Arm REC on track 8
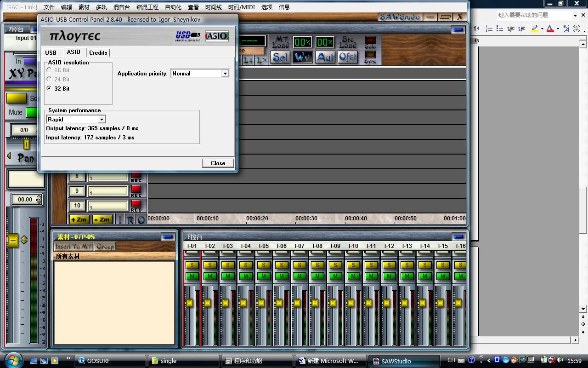The height and width of the screenshot is (368, 588). pyautogui.click(x=136, y=175)
